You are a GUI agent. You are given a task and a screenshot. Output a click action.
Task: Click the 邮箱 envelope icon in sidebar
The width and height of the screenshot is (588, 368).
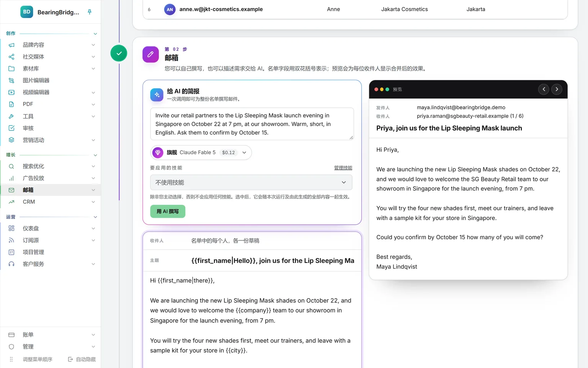tap(11, 190)
